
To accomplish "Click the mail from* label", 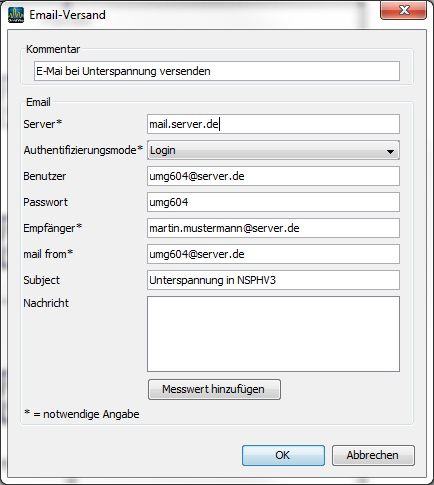I will [48, 254].
